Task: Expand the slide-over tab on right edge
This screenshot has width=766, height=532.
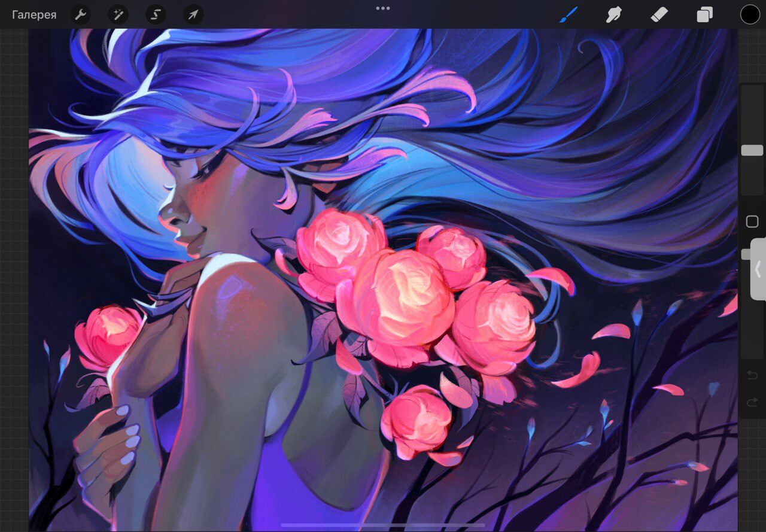Action: pyautogui.click(x=759, y=268)
